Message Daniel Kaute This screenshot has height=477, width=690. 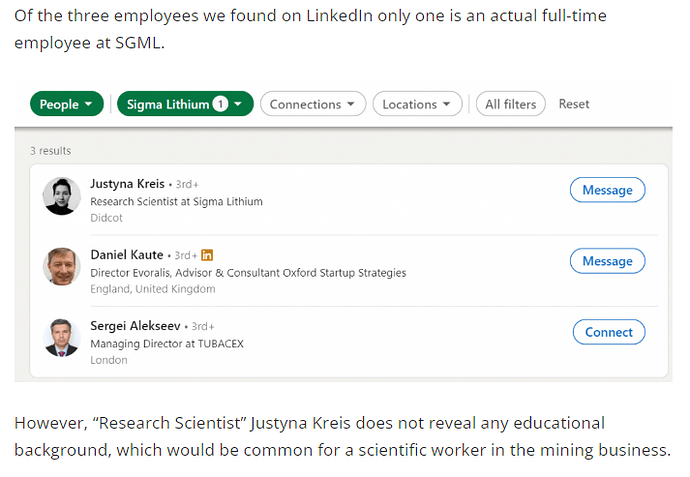click(607, 261)
